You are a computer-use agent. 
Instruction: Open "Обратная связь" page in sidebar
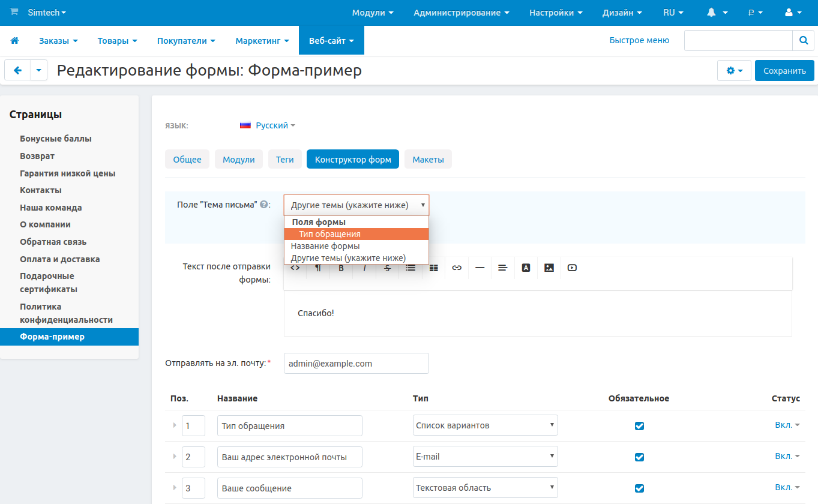pyautogui.click(x=53, y=242)
